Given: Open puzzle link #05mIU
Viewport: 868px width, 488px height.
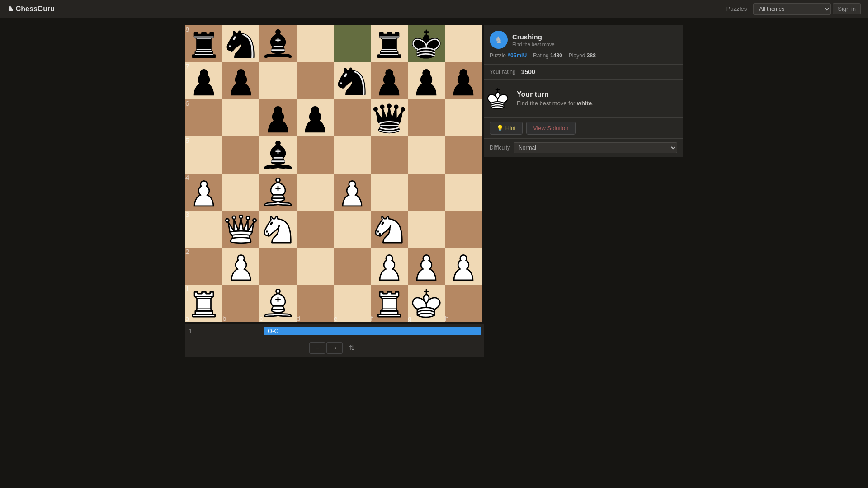Looking at the screenshot, I should (517, 56).
